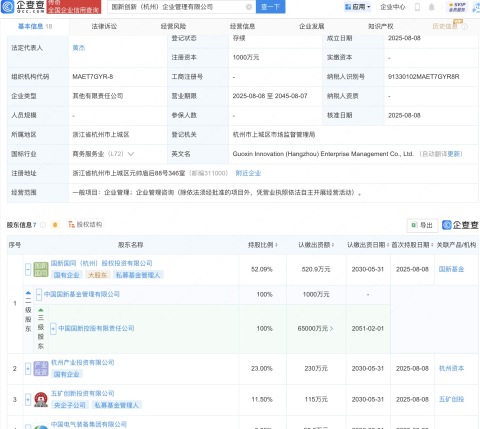The image size is (480, 429).
Task: Click the 私募基金管理人 tag under 国新国同
Action: pyautogui.click(x=138, y=275)
